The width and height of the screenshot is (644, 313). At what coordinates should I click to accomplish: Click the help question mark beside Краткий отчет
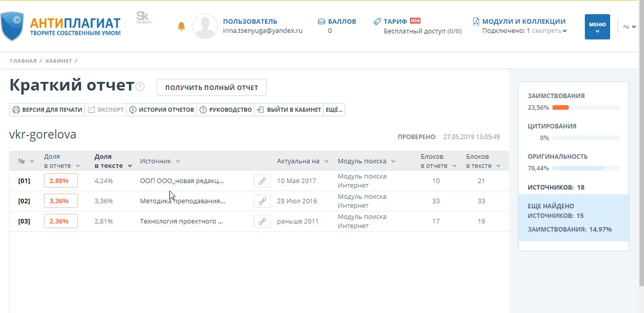pos(140,86)
